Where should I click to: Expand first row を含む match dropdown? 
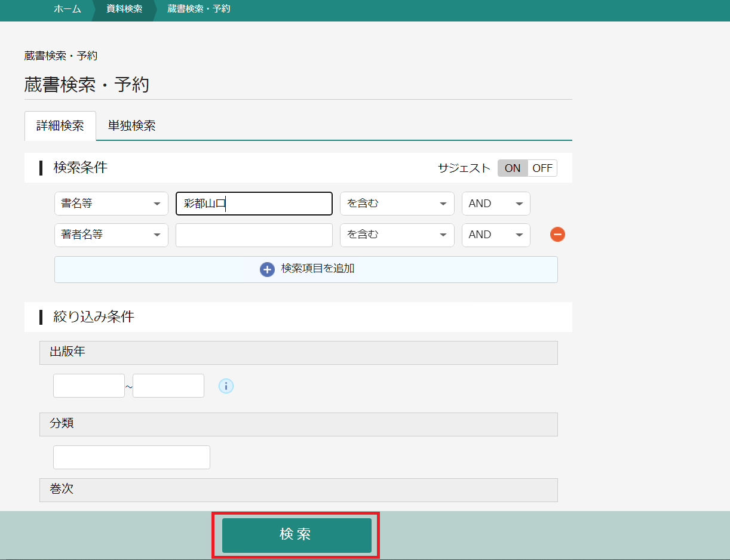point(397,204)
